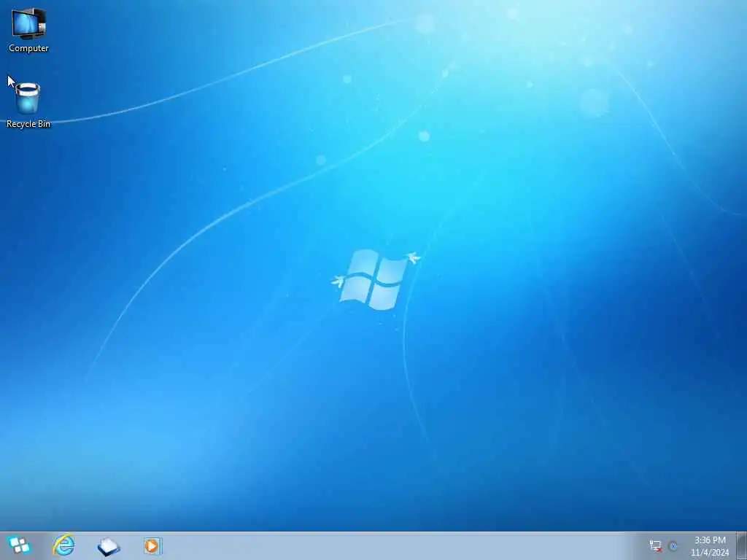Select the Computer desktop icon
Image resolution: width=747 pixels, height=560 pixels.
pyautogui.click(x=28, y=30)
